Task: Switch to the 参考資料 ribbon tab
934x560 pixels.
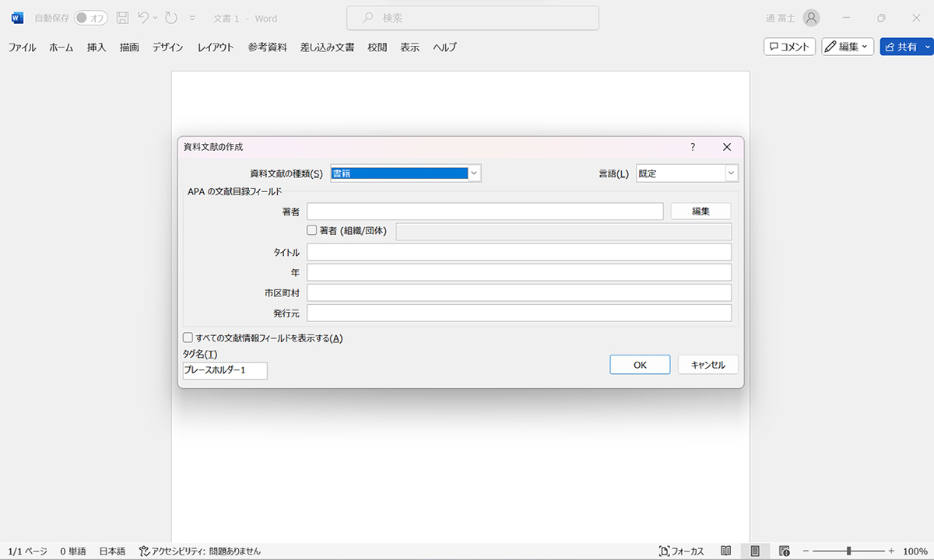Action: pos(267,47)
